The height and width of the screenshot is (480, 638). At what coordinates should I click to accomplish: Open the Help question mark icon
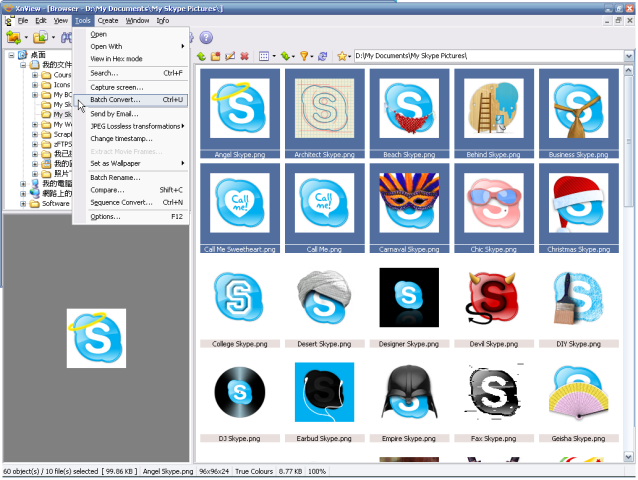(x=206, y=37)
